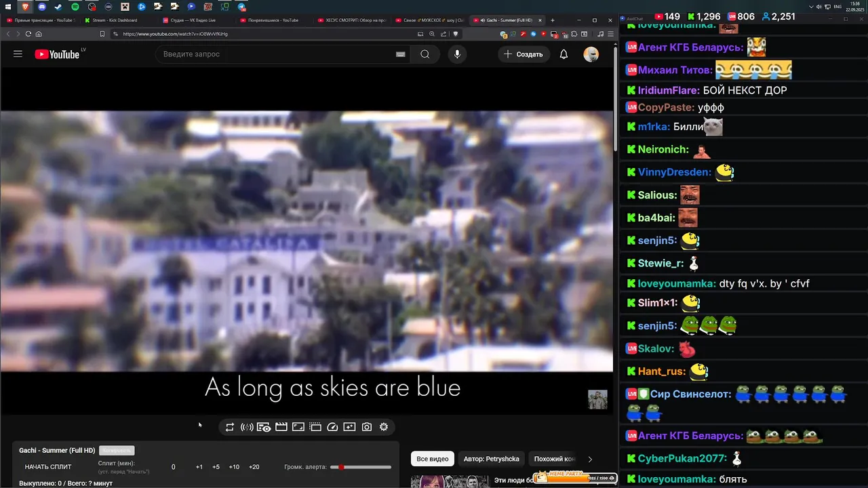
Task: Add +5 minutes to the split
Action: pos(216,467)
